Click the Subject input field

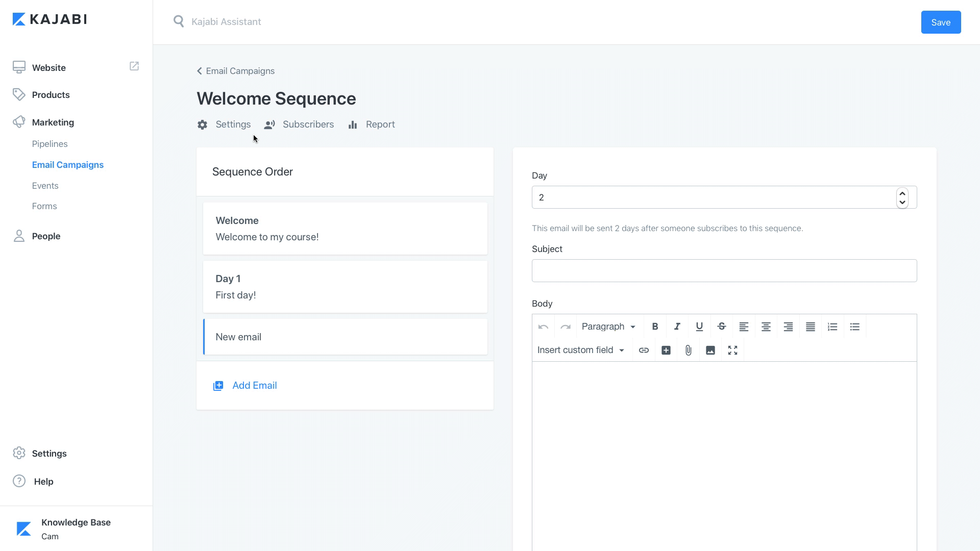point(724,270)
